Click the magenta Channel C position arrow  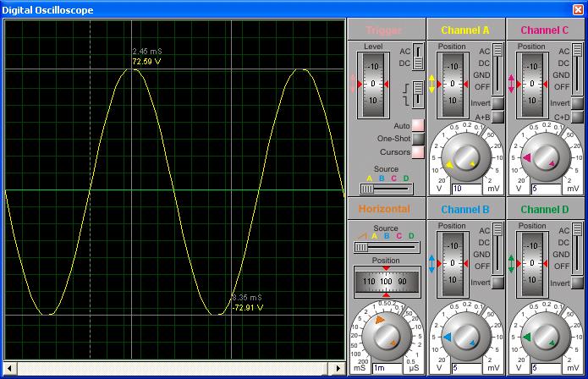(x=511, y=84)
